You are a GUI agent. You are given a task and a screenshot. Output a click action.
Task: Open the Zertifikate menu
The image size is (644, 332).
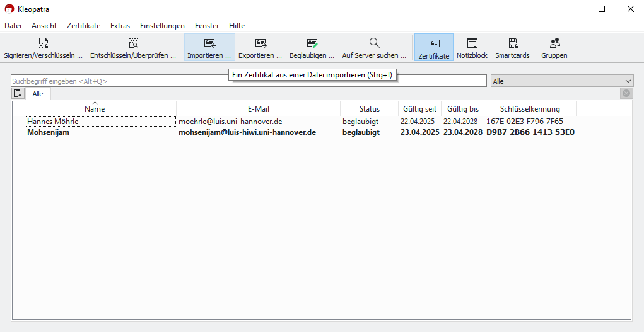coord(84,26)
